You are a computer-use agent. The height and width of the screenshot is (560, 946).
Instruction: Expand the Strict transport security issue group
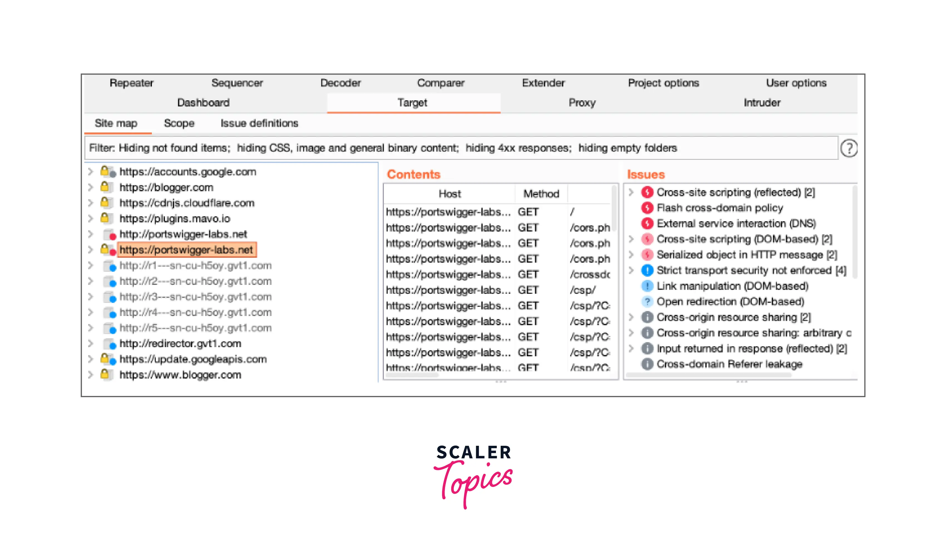631,270
